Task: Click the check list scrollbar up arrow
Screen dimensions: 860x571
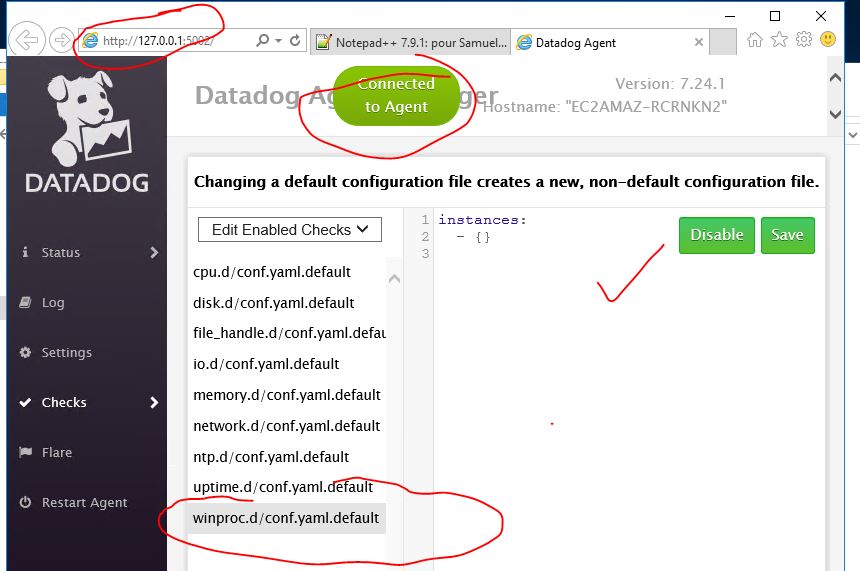Action: click(x=394, y=279)
